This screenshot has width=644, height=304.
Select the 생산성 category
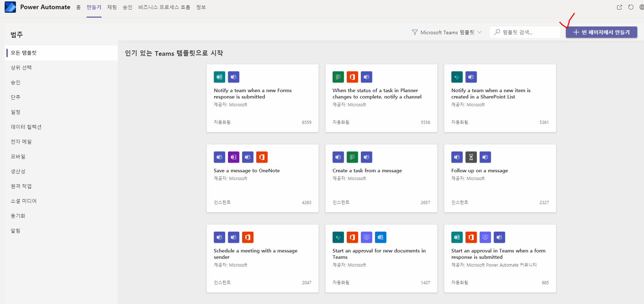(x=62, y=172)
